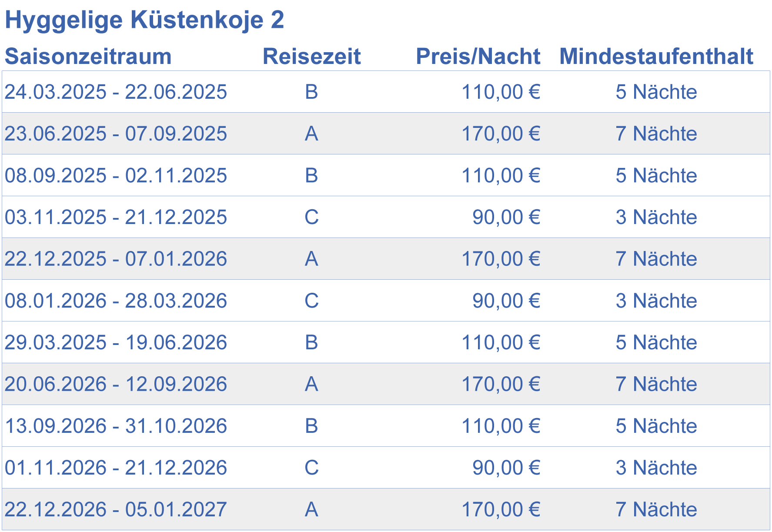The width and height of the screenshot is (772, 532).
Task: Select 90,00 € price in the 01.11.2026 row
Action: click(506, 468)
